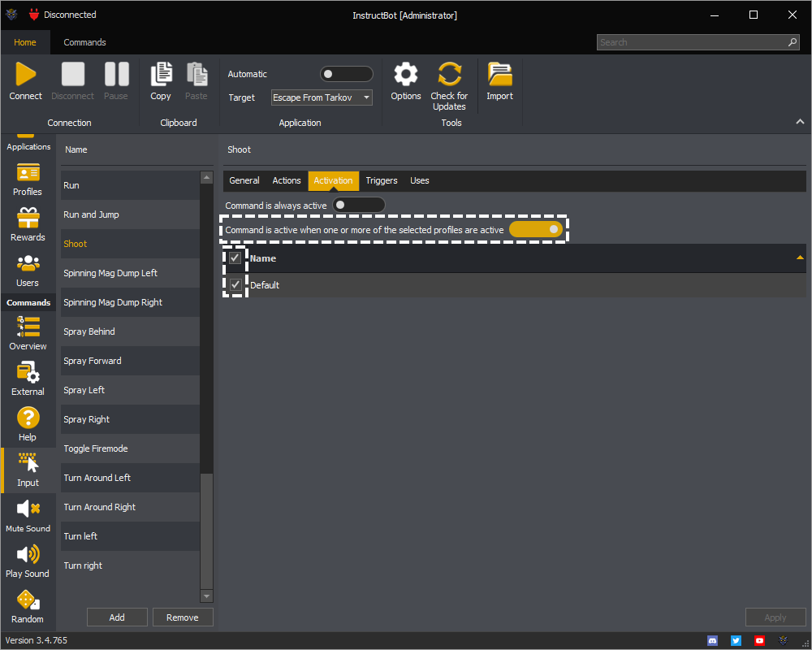Switch to the Commands ribbon tab
Viewport: 812px width, 650px height.
coord(85,42)
